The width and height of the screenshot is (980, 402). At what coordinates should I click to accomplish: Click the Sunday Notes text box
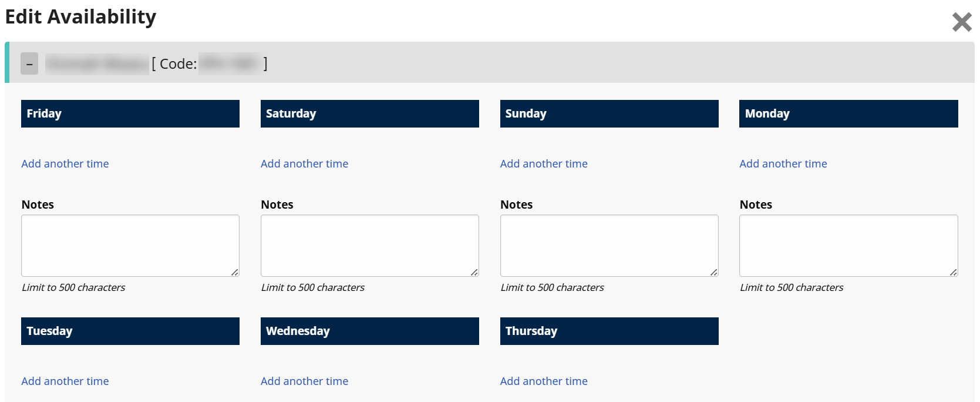(609, 245)
